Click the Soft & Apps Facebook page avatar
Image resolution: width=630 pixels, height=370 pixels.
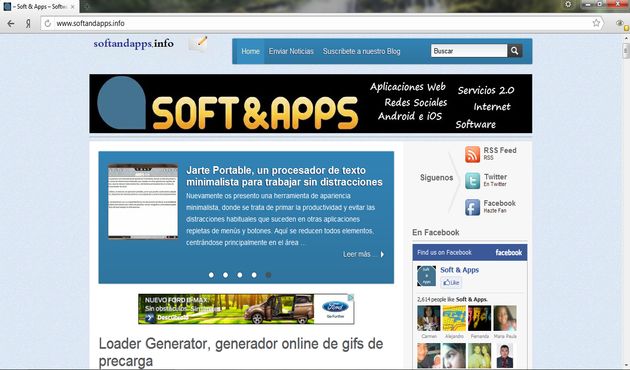pyautogui.click(x=426, y=276)
